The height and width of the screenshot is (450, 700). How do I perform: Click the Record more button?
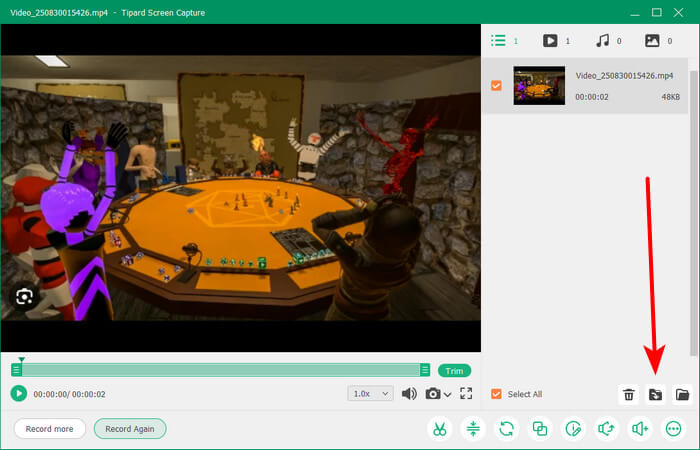pyautogui.click(x=49, y=428)
